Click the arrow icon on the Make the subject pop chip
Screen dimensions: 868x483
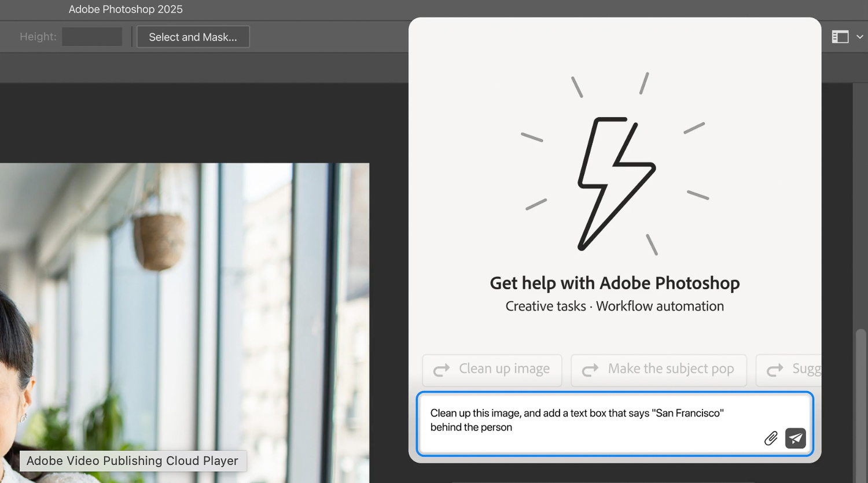[x=590, y=370]
